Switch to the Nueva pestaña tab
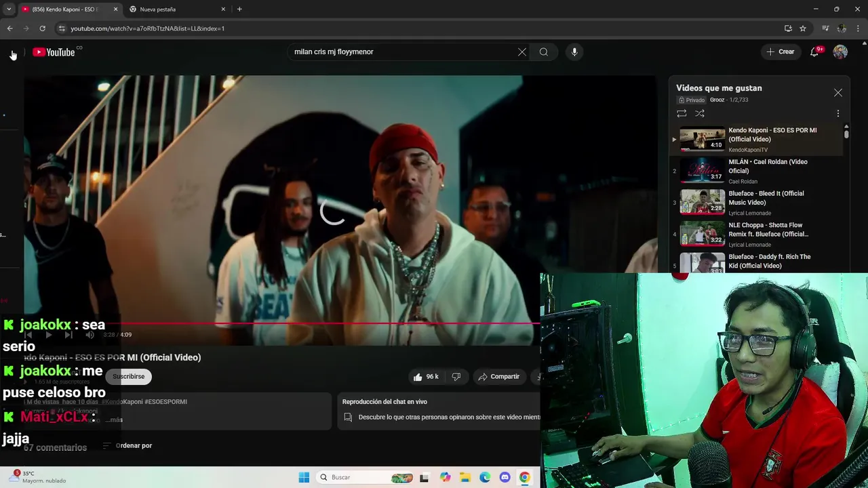Image resolution: width=868 pixels, height=488 pixels. pos(176,9)
